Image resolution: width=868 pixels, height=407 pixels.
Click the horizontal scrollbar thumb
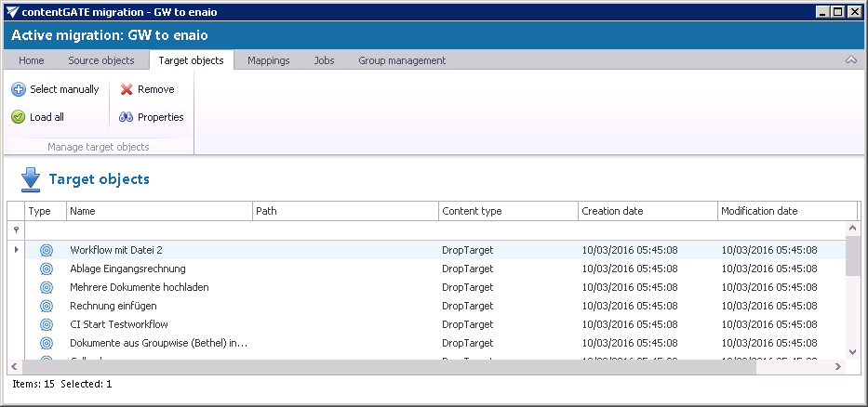[x=389, y=366]
